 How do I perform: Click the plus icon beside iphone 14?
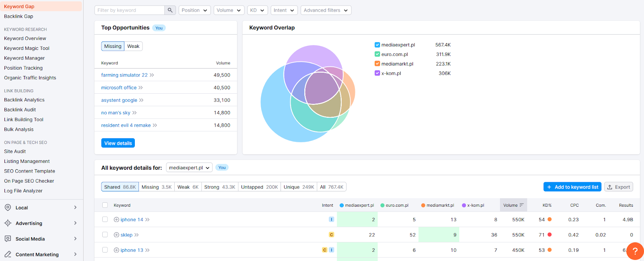(x=116, y=220)
